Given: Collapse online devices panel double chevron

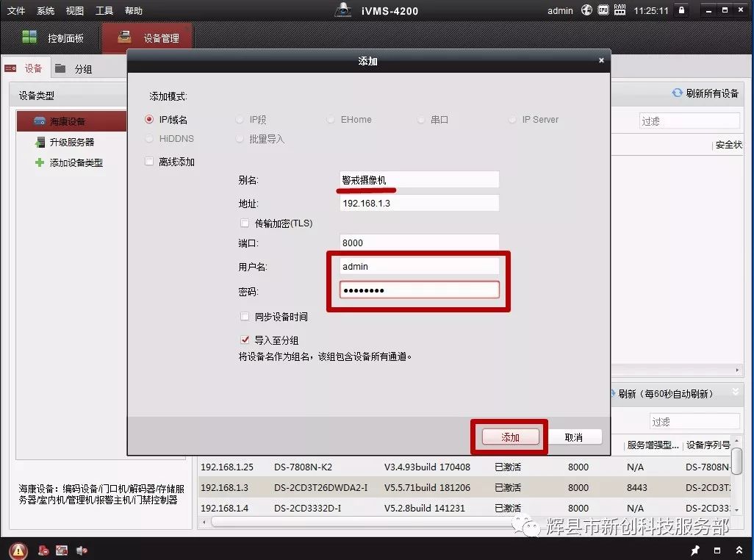Looking at the screenshot, I should click(x=735, y=391).
